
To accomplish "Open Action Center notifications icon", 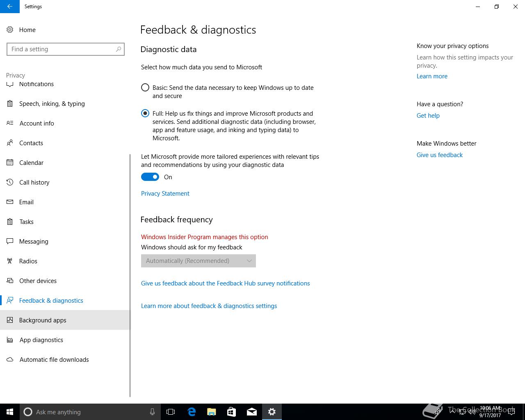I will click(511, 412).
